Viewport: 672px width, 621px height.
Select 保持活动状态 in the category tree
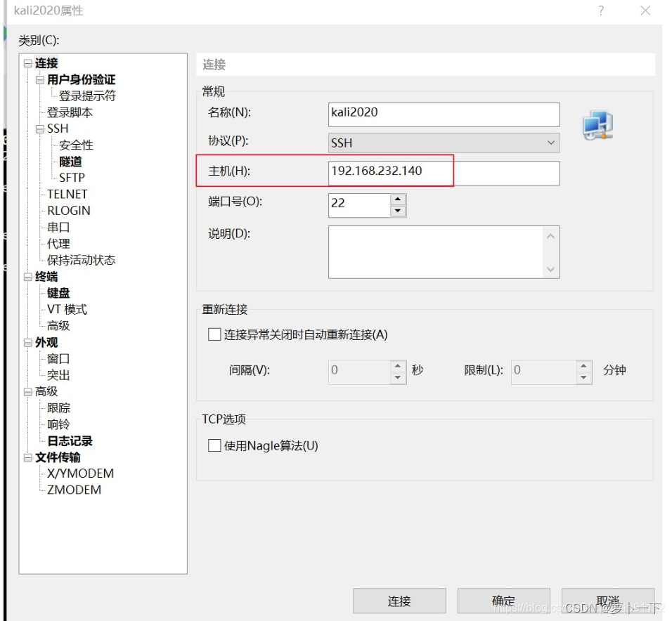(81, 260)
